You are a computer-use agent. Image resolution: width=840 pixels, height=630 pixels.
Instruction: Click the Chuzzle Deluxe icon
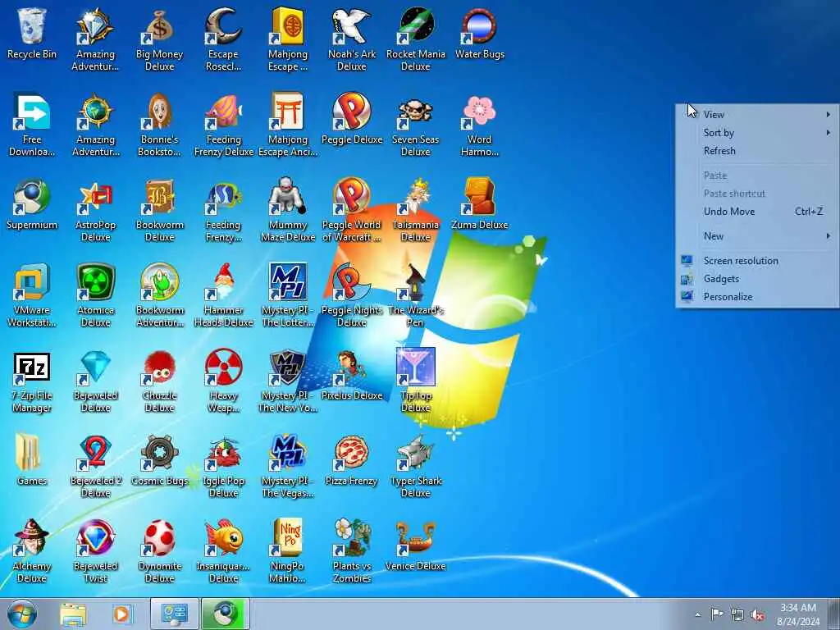[160, 381]
